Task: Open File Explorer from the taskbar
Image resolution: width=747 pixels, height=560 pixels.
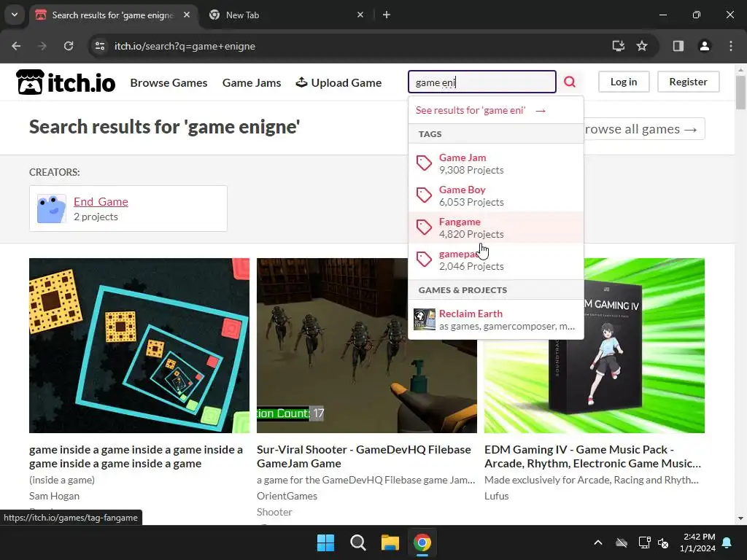Action: coord(390,542)
